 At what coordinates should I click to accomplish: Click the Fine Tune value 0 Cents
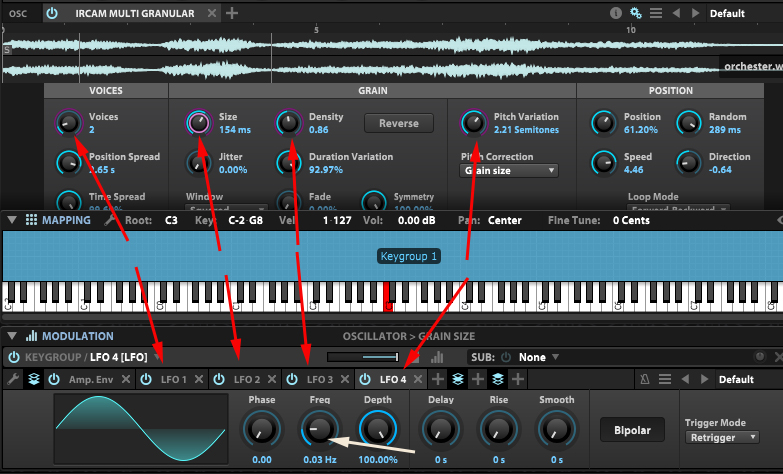[631, 220]
